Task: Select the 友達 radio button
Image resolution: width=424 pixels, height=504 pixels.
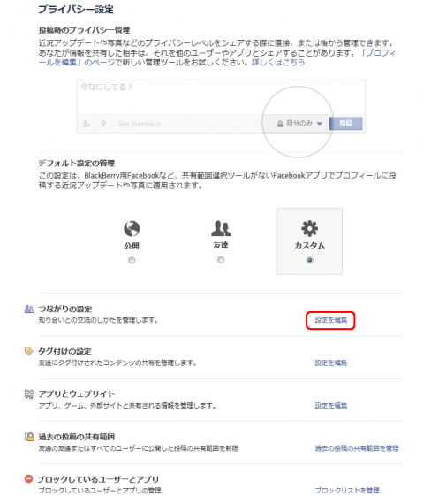Action: tap(221, 259)
